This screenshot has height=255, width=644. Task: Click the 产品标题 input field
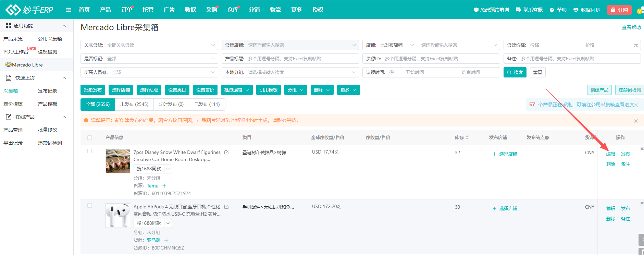click(x=301, y=59)
